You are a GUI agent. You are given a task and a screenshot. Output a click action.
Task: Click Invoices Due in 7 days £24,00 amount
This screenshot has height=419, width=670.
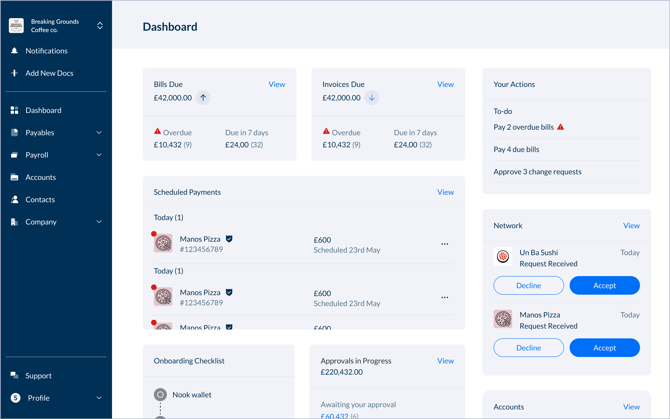pos(406,145)
